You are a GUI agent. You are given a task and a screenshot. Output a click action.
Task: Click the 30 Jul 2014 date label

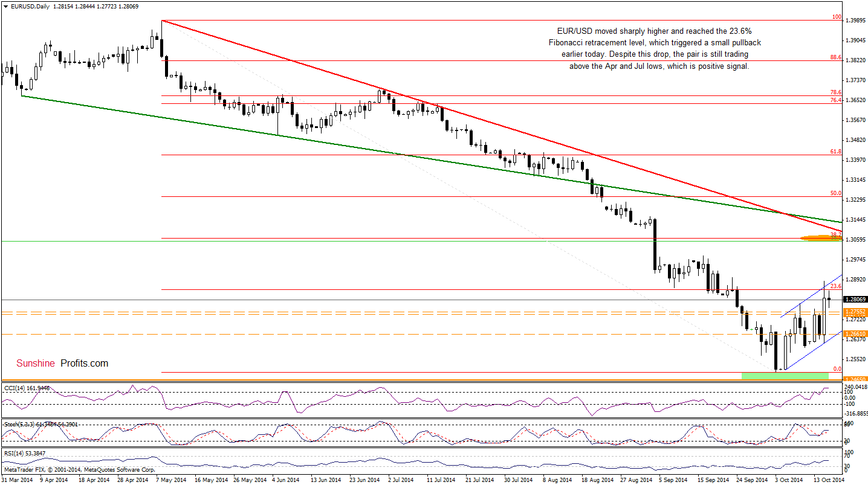519,480
